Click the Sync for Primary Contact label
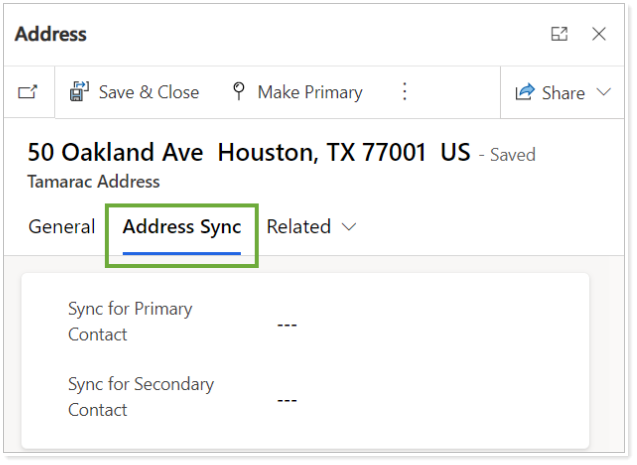 (x=130, y=321)
